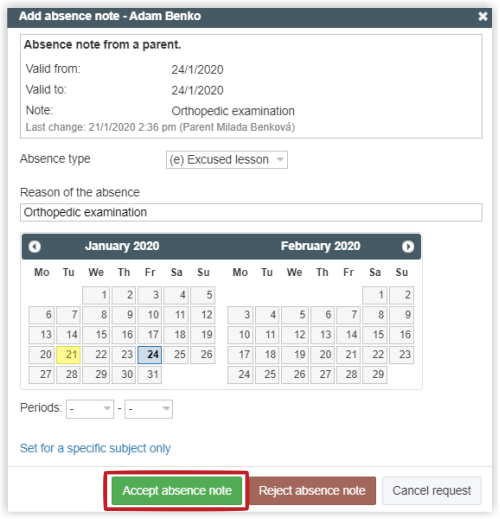The width and height of the screenshot is (500, 519).
Task: Select January 1 in the calendar
Action: click(x=96, y=295)
